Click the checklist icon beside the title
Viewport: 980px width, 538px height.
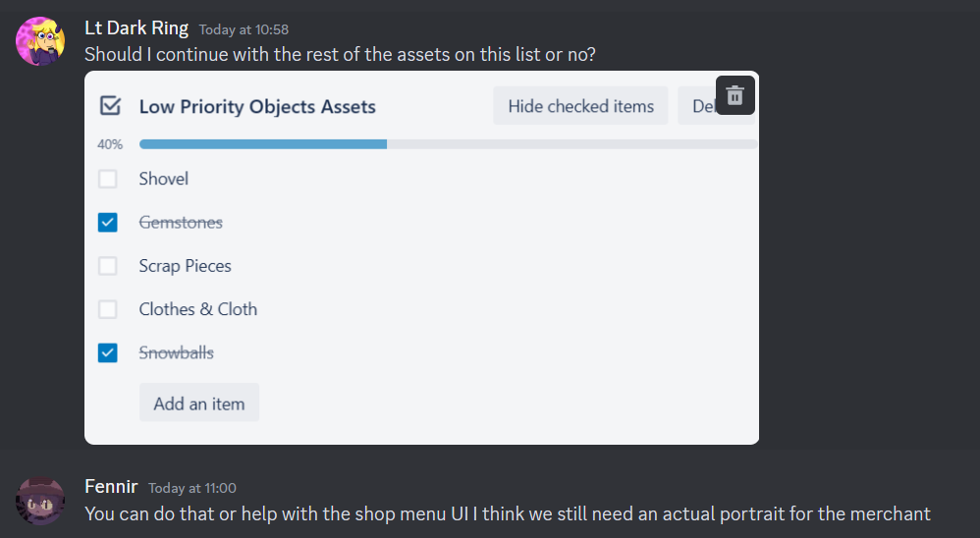tap(110, 106)
